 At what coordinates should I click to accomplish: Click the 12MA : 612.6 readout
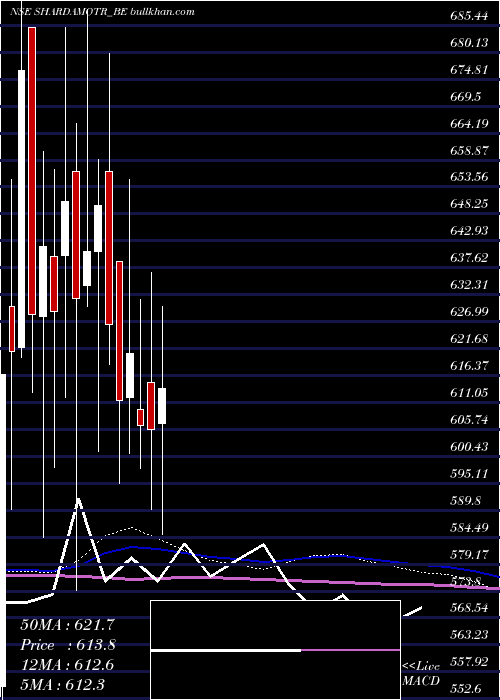[x=68, y=665]
